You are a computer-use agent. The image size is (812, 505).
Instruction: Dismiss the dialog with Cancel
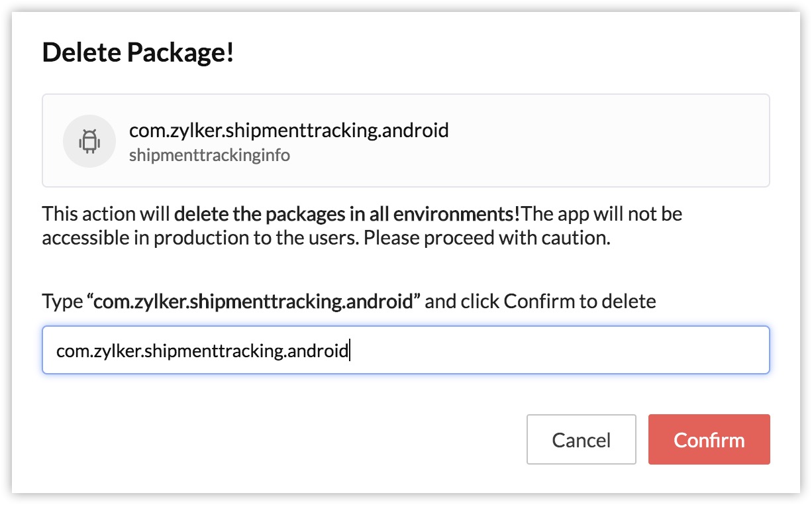click(581, 440)
